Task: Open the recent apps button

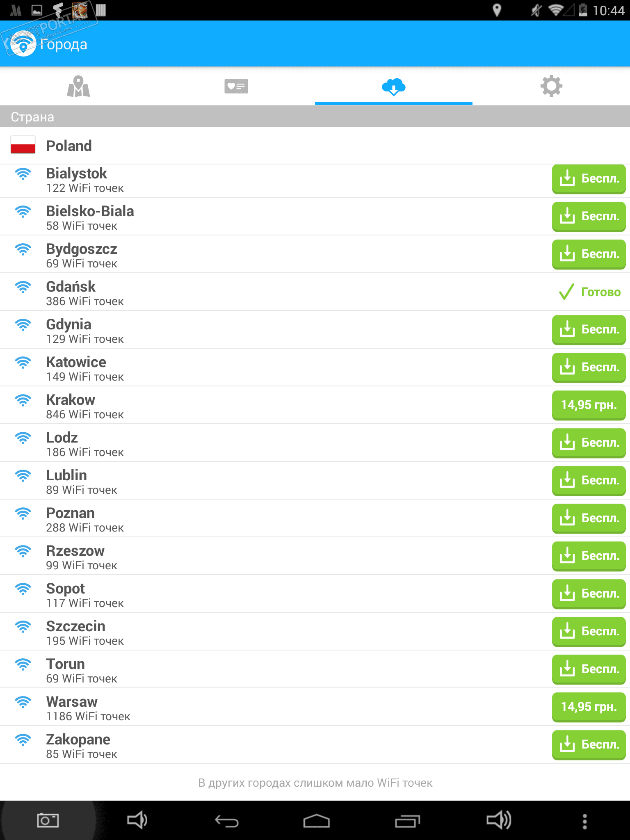Action: pos(407,821)
